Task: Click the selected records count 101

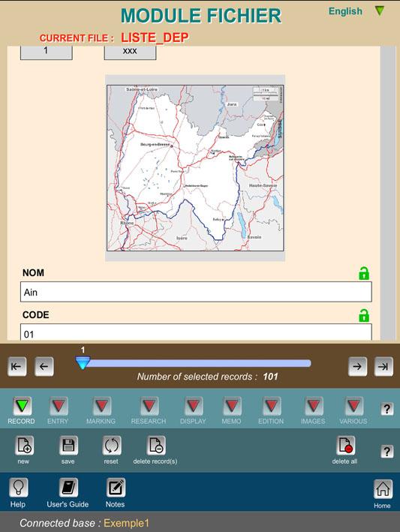Action: point(270,377)
